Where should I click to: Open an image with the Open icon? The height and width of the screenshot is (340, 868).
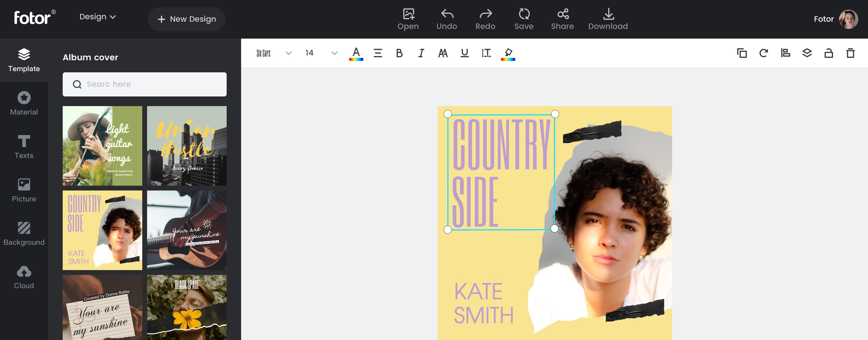pyautogui.click(x=408, y=19)
